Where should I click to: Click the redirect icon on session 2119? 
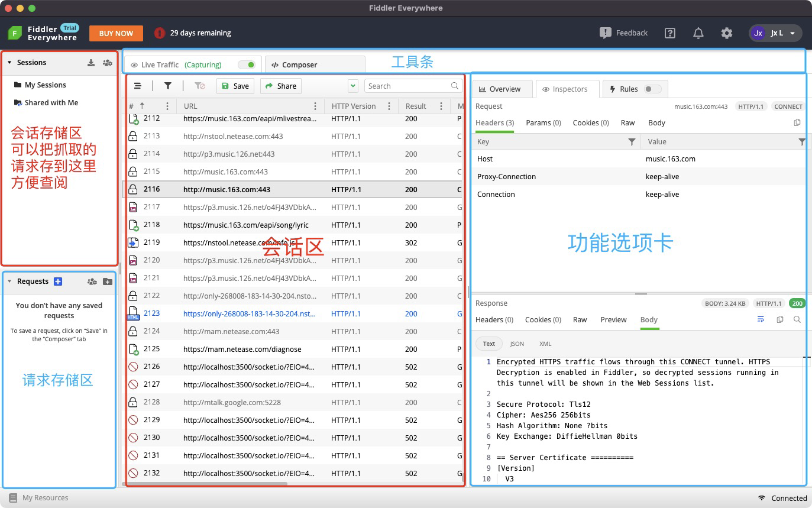(133, 242)
